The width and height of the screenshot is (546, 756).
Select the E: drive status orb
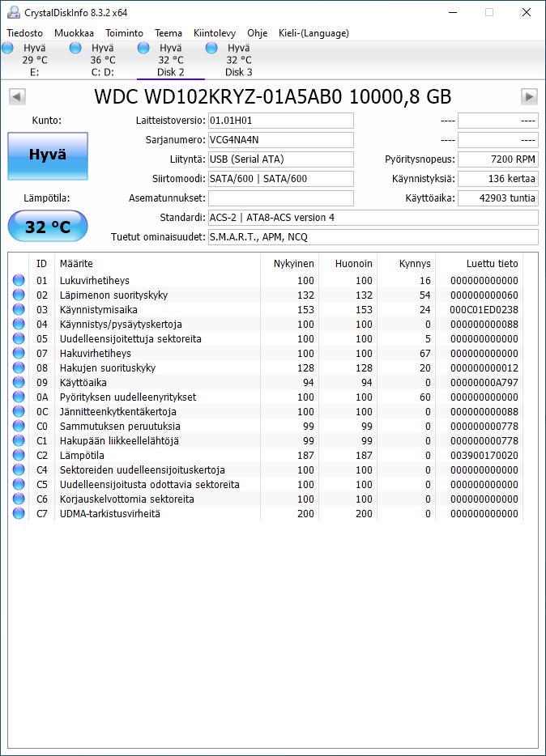[8, 48]
